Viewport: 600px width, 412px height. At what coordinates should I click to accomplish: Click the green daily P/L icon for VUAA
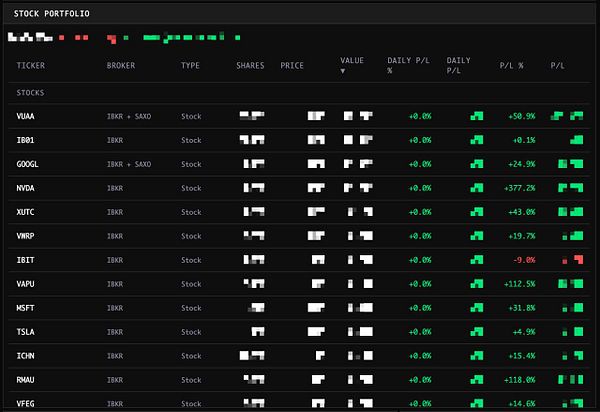click(x=477, y=116)
